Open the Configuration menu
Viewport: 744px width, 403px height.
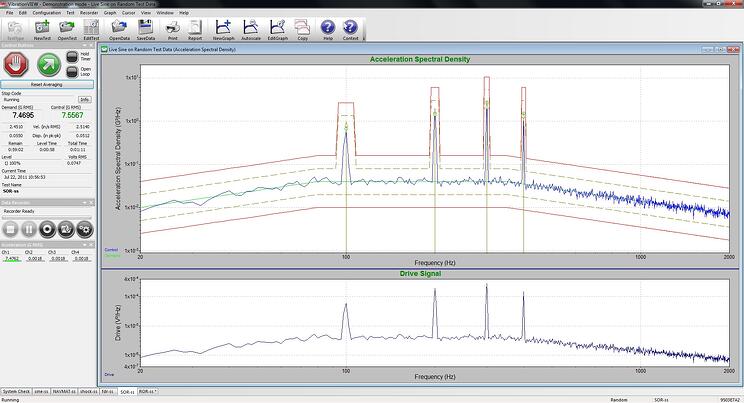(45, 13)
